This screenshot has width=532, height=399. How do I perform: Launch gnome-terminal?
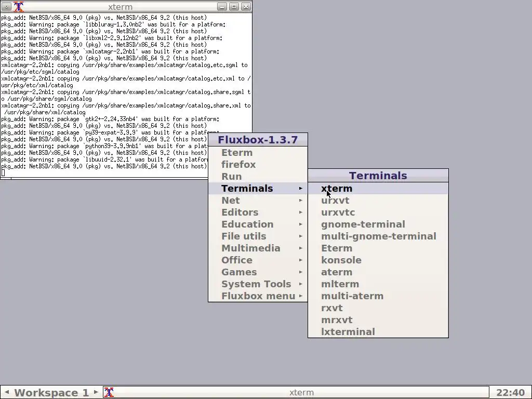[378, 224]
